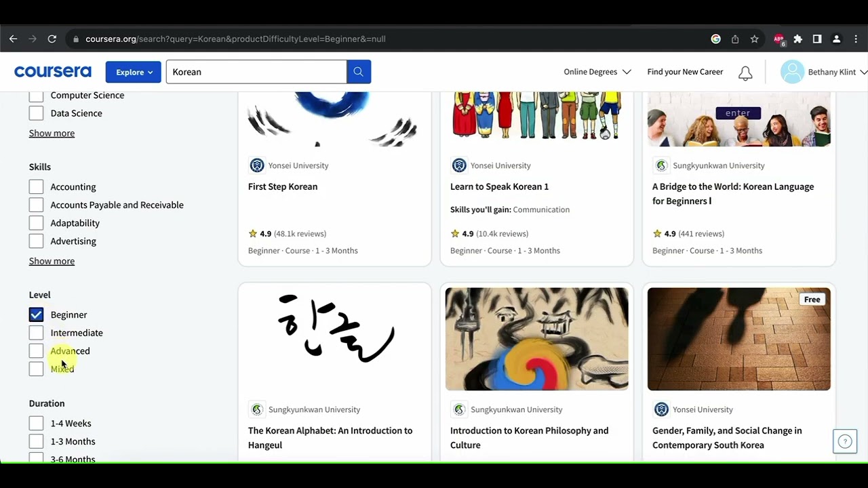Open the Adblock Plus extension icon
Viewport: 868px width, 488px height.
779,39
